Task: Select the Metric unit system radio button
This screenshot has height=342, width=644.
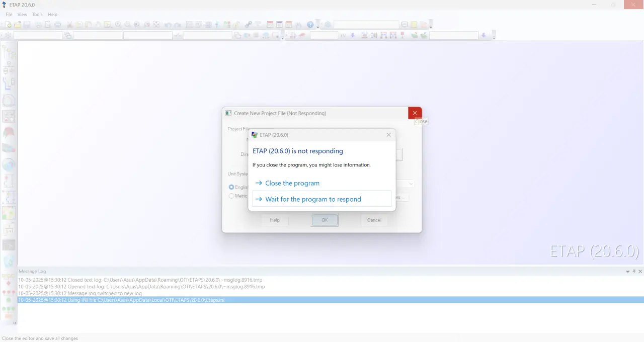Action: pos(231,196)
